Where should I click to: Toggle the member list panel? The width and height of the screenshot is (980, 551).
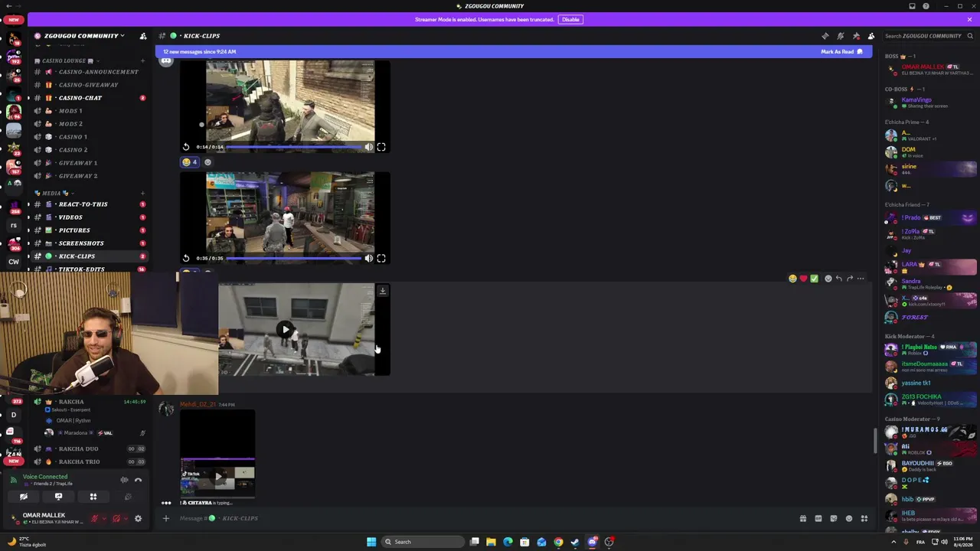871,36
